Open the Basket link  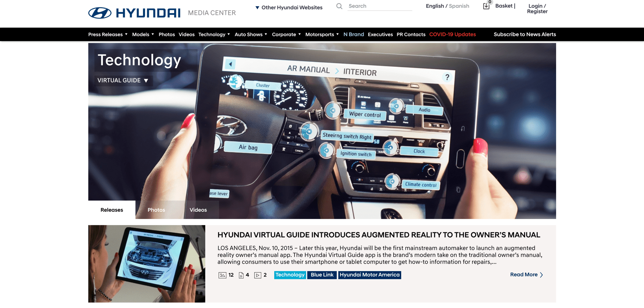pos(504,6)
